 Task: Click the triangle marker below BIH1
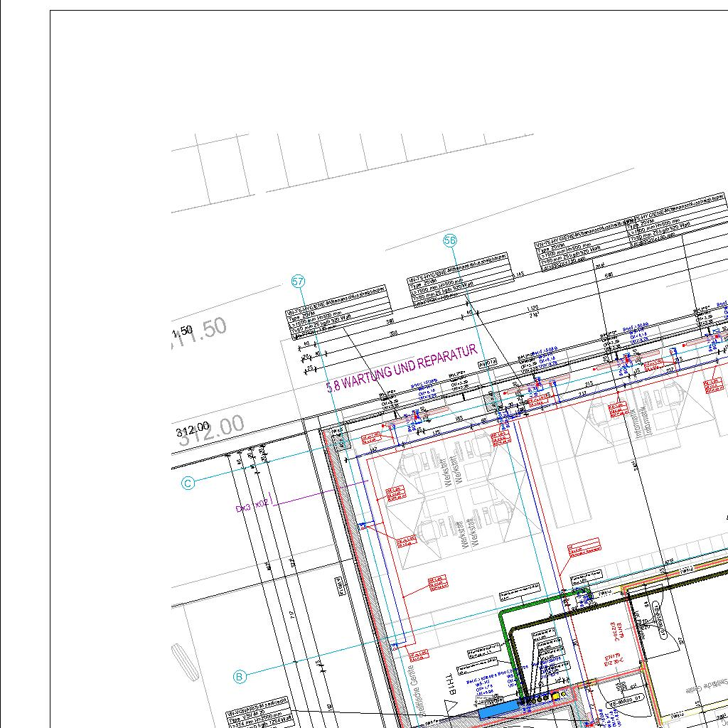point(450,705)
